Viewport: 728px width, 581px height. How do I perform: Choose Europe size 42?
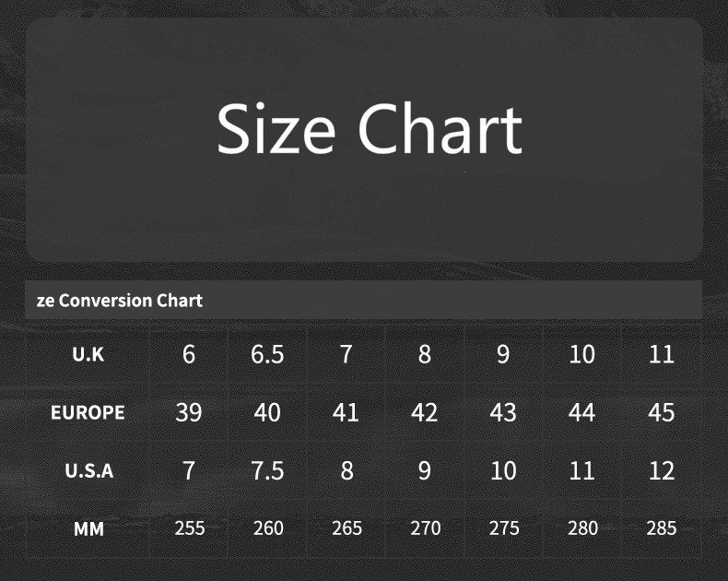pyautogui.click(x=424, y=412)
